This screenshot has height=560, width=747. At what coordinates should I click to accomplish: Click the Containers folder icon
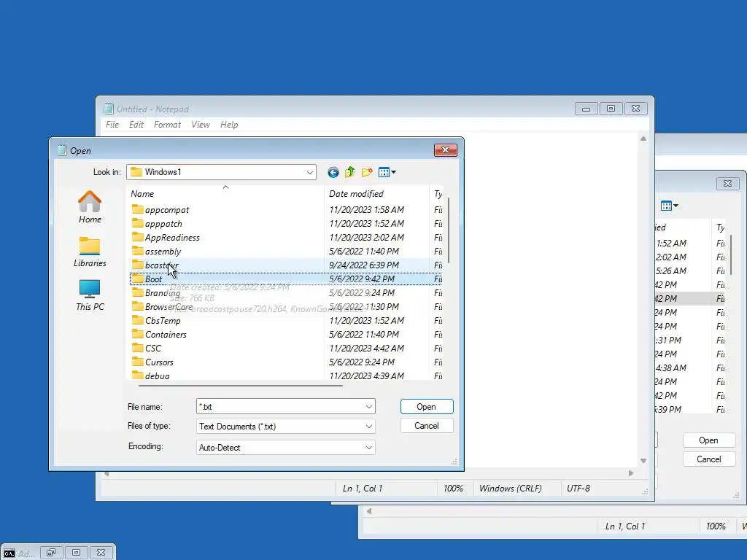tap(138, 334)
